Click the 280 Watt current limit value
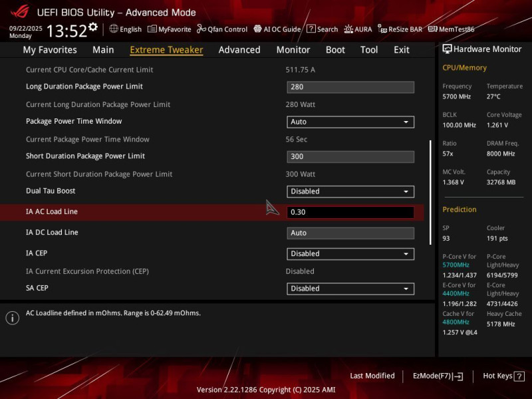 pos(301,104)
